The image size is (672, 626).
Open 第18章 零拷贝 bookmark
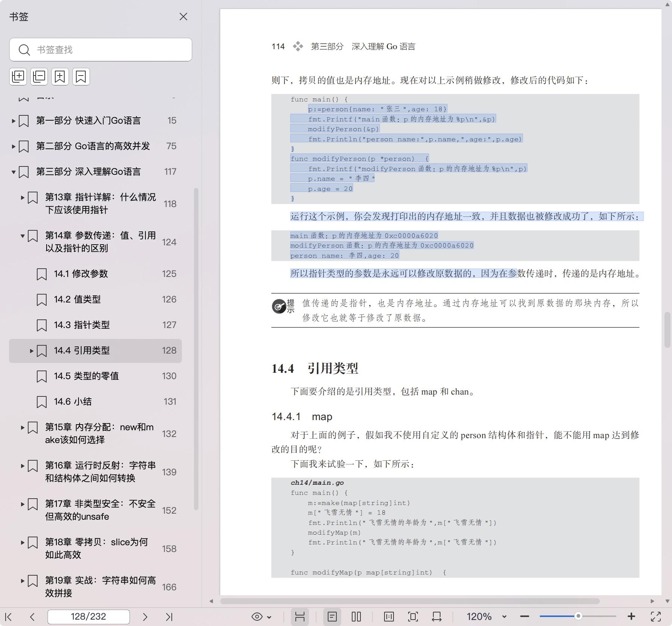click(x=97, y=549)
